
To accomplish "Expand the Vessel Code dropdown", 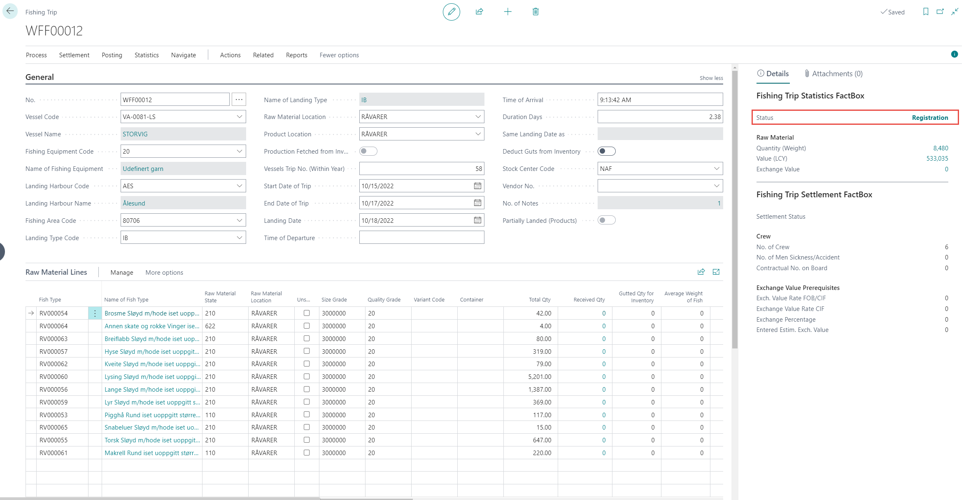I will (x=239, y=117).
